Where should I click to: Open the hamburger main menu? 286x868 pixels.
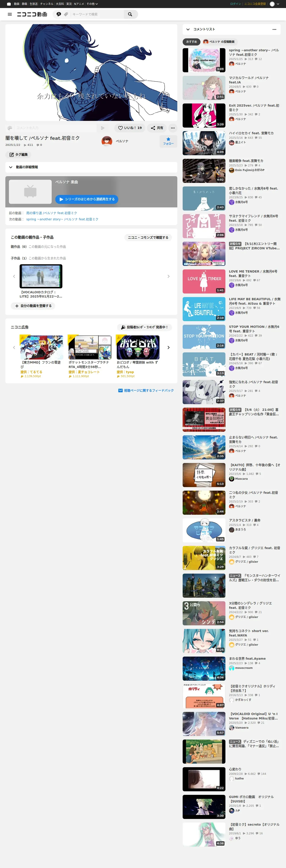[x=10, y=14]
